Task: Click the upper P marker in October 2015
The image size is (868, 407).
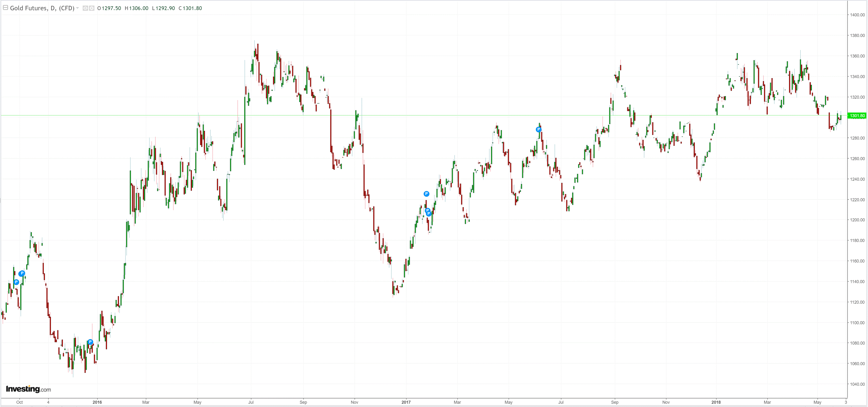Action: tap(22, 273)
